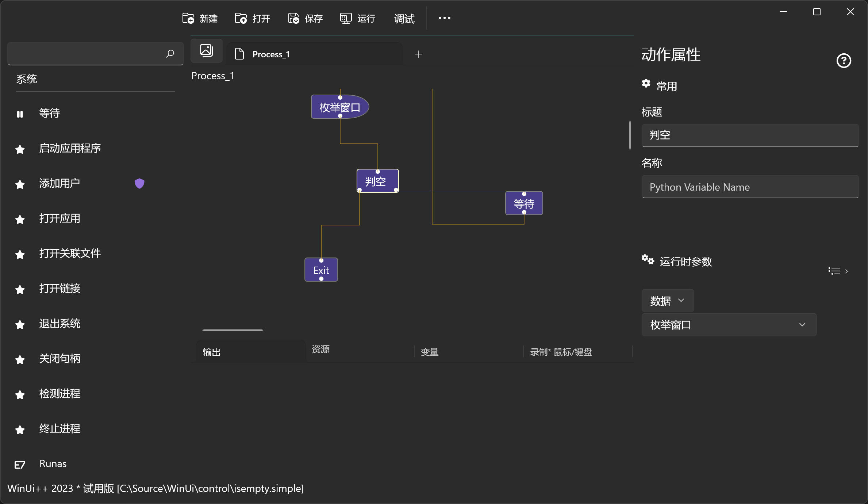Click the Save (保存) toolbar icon
Screen dimensions: 868x504
[293, 18]
